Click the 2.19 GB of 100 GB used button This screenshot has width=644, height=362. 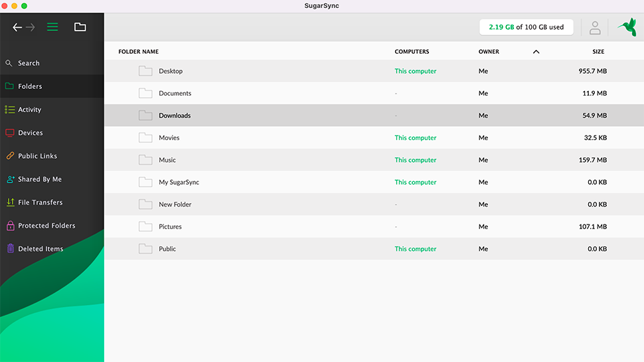[x=526, y=27]
